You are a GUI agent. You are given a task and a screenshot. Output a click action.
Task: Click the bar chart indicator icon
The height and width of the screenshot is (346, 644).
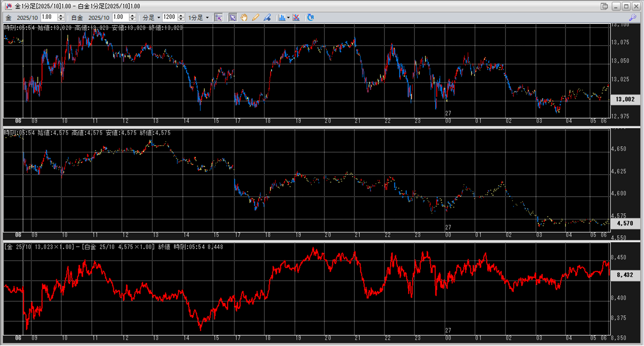281,18
